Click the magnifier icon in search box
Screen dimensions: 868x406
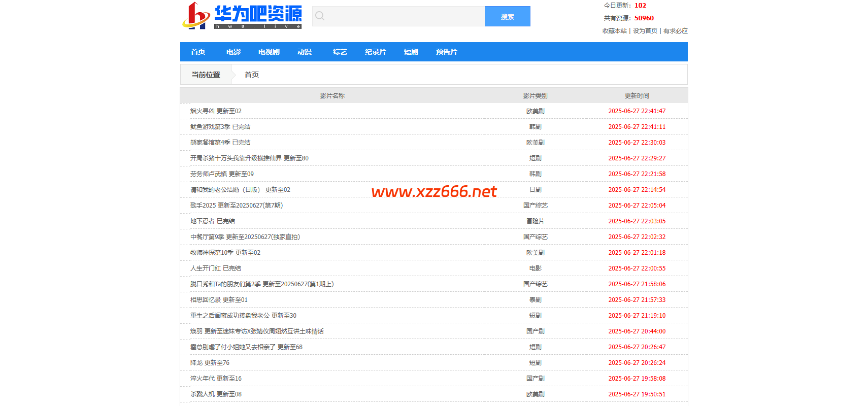320,16
